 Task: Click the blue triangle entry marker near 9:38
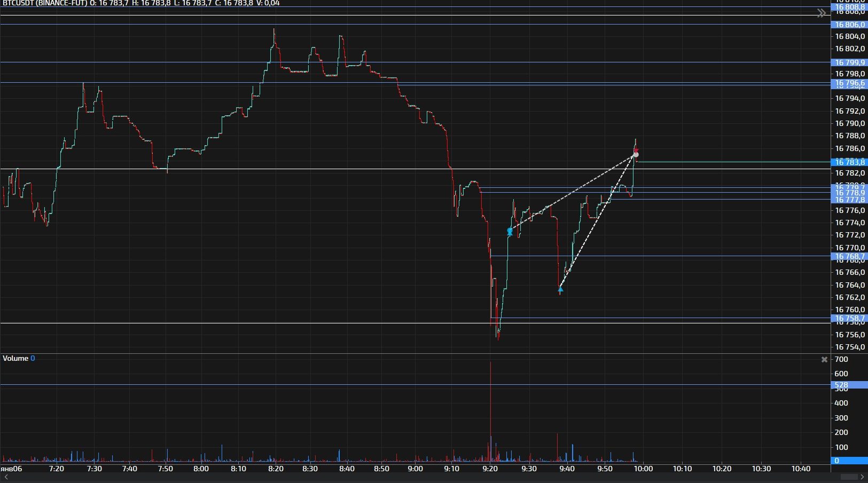click(x=560, y=289)
